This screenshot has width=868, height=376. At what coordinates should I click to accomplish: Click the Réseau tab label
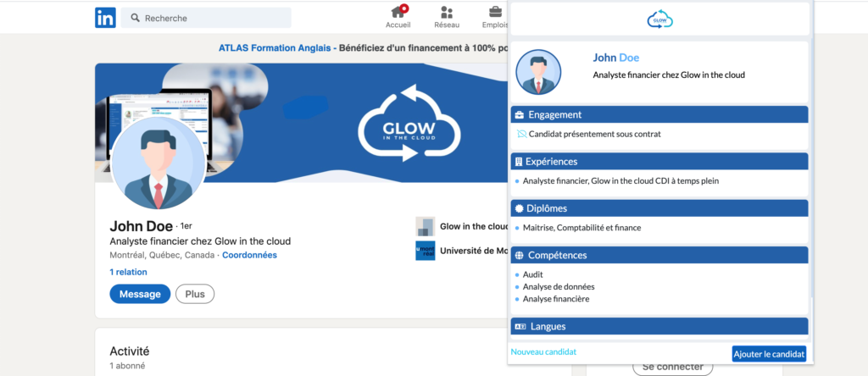click(x=447, y=25)
